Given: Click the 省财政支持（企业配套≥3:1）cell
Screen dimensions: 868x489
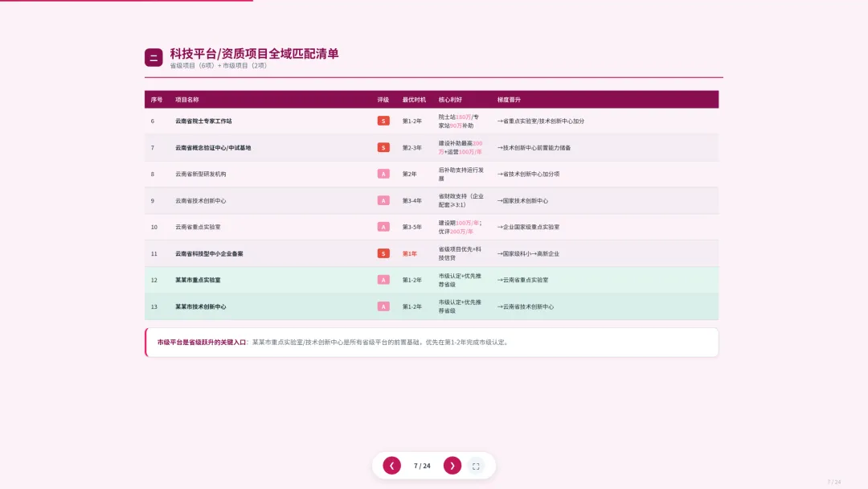Looking at the screenshot, I should (461, 200).
